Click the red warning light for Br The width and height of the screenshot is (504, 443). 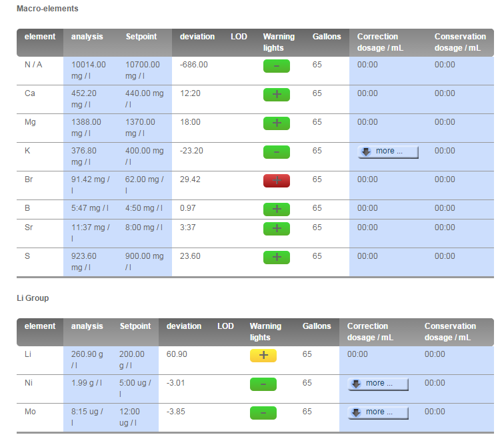coord(277,181)
